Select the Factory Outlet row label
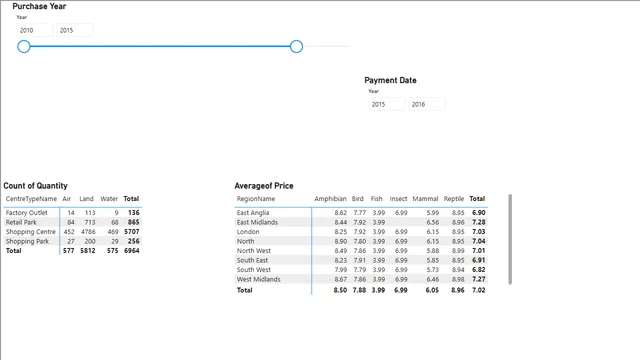 click(x=27, y=213)
